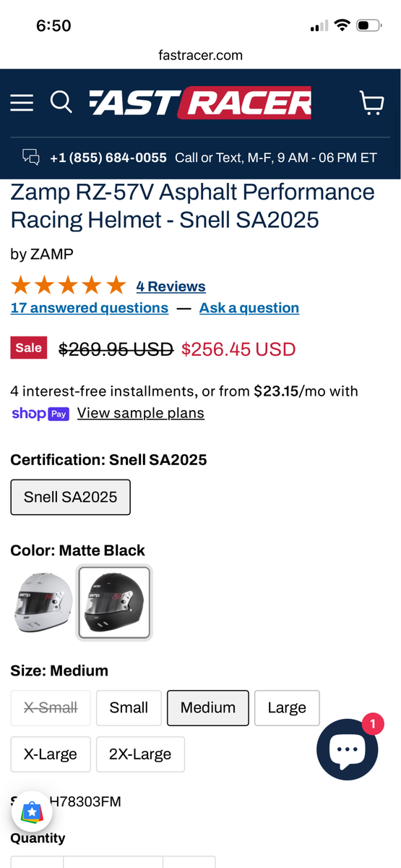The height and width of the screenshot is (868, 401).
Task: Choose size Large
Action: pyautogui.click(x=287, y=707)
